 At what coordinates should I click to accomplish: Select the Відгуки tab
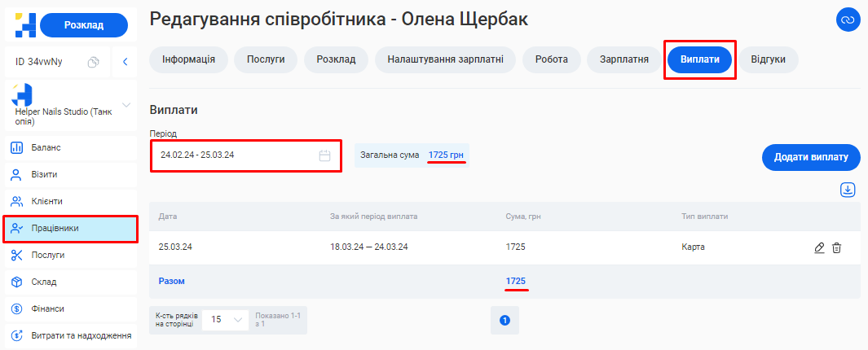768,59
